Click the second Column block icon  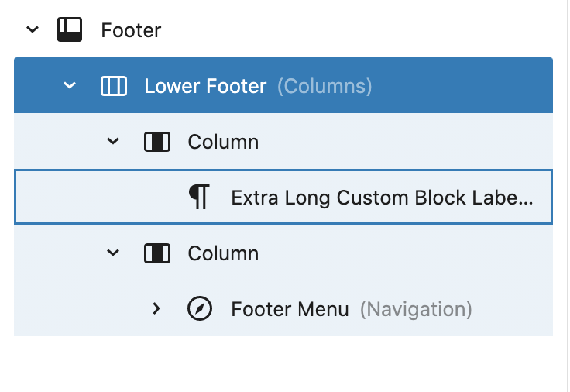(156, 253)
